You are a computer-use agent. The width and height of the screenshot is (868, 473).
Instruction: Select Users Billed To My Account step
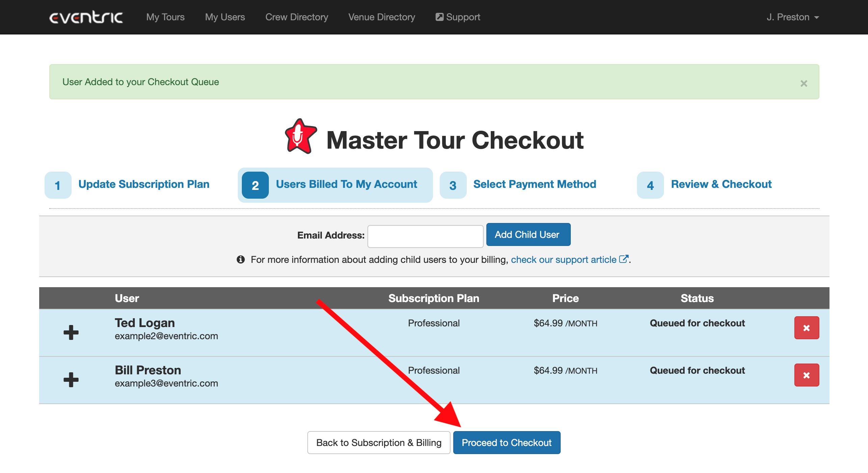point(347,184)
